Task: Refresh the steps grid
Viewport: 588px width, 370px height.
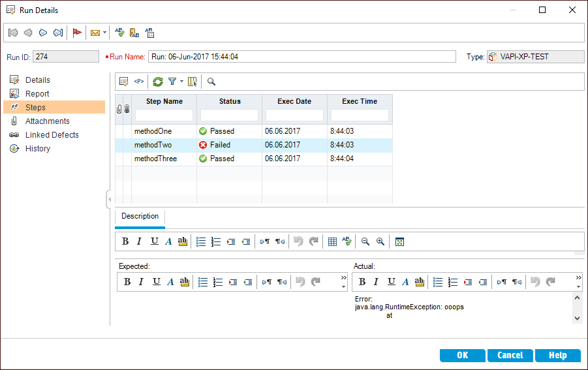Action: pyautogui.click(x=157, y=82)
